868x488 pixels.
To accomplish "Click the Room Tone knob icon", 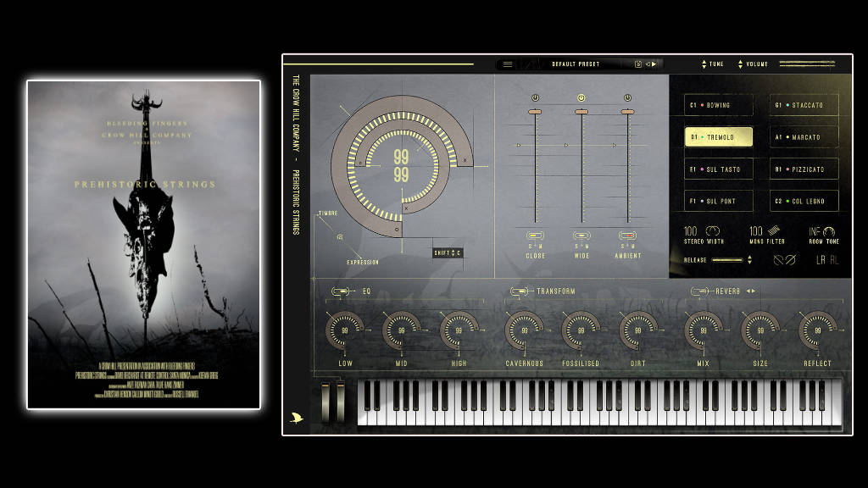I will pyautogui.click(x=829, y=231).
